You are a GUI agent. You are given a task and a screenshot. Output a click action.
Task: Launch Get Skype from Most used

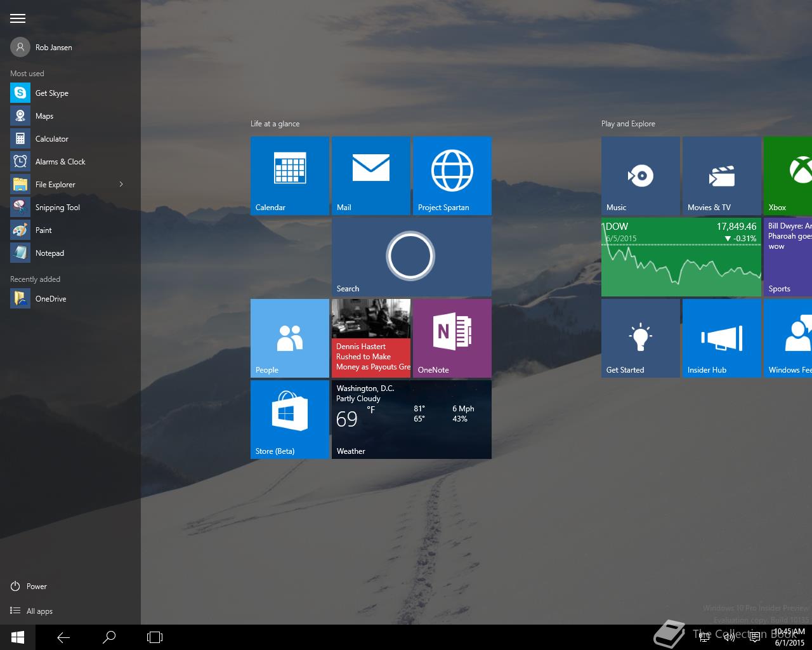point(70,93)
